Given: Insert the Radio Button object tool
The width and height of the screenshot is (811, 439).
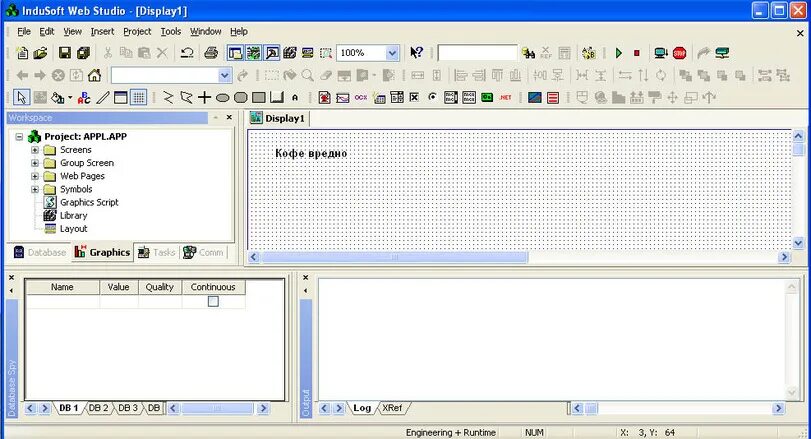Looking at the screenshot, I should pos(432,97).
